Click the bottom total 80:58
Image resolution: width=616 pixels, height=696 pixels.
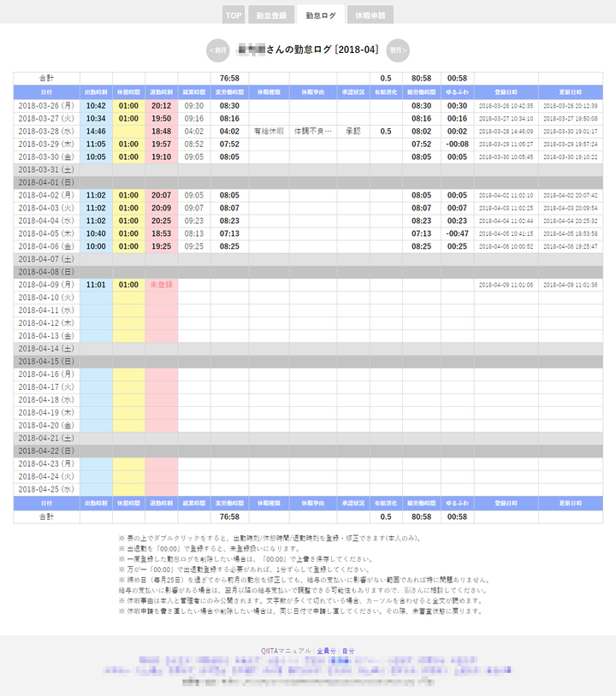[422, 516]
